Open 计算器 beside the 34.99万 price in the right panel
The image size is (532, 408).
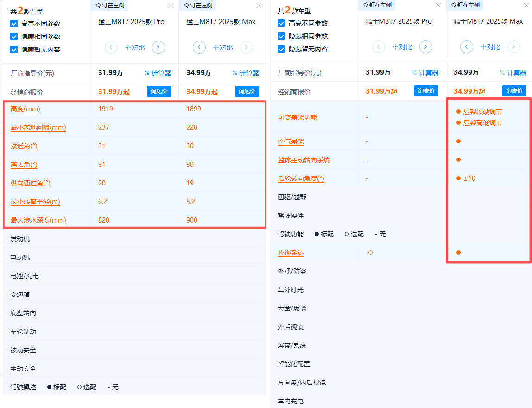click(513, 72)
